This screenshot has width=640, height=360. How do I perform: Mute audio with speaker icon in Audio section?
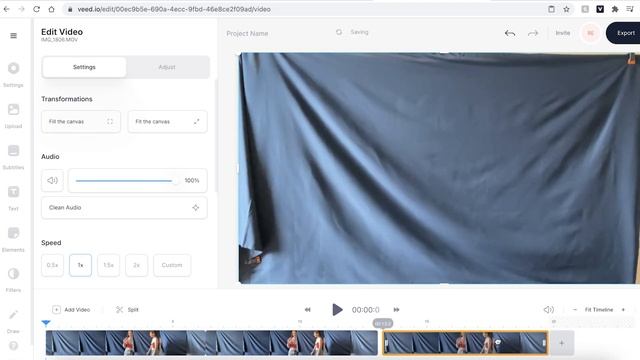click(x=52, y=180)
